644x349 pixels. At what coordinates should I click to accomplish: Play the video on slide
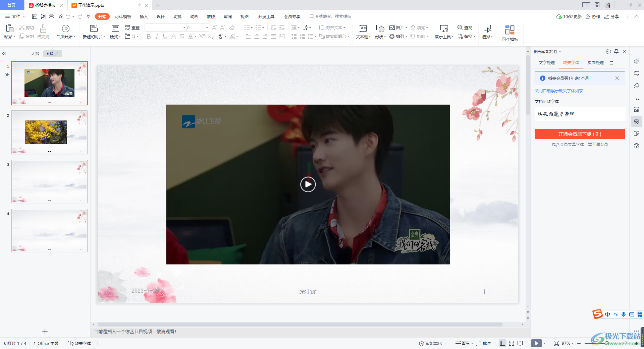pyautogui.click(x=308, y=184)
